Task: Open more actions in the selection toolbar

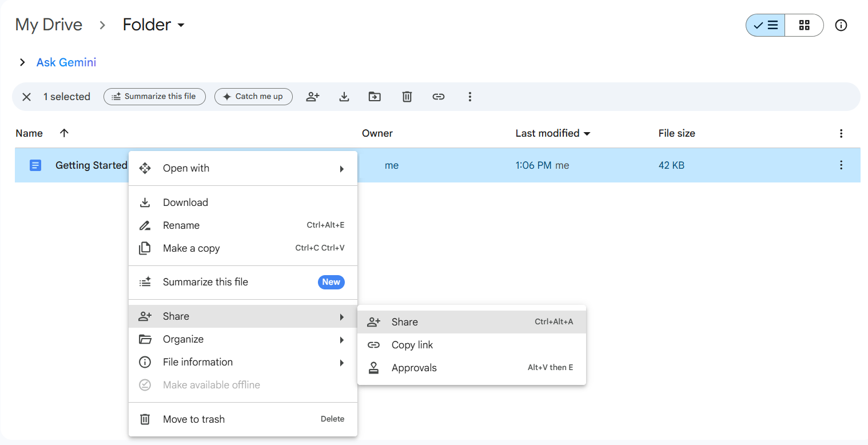Action: click(x=470, y=97)
